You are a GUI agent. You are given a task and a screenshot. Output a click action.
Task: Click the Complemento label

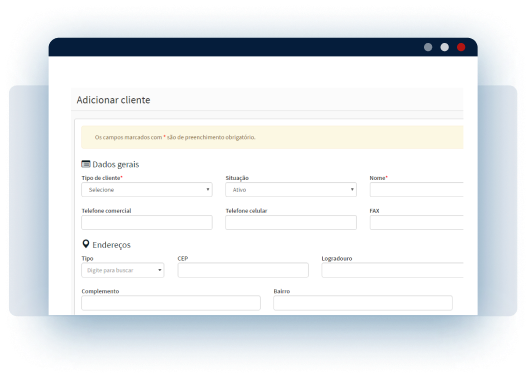click(x=100, y=291)
